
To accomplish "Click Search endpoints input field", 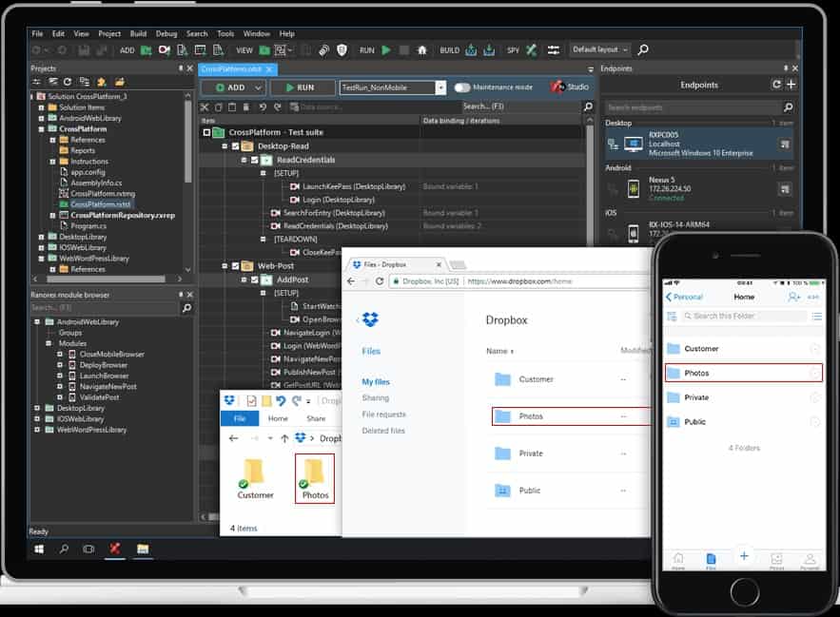I will tap(693, 107).
